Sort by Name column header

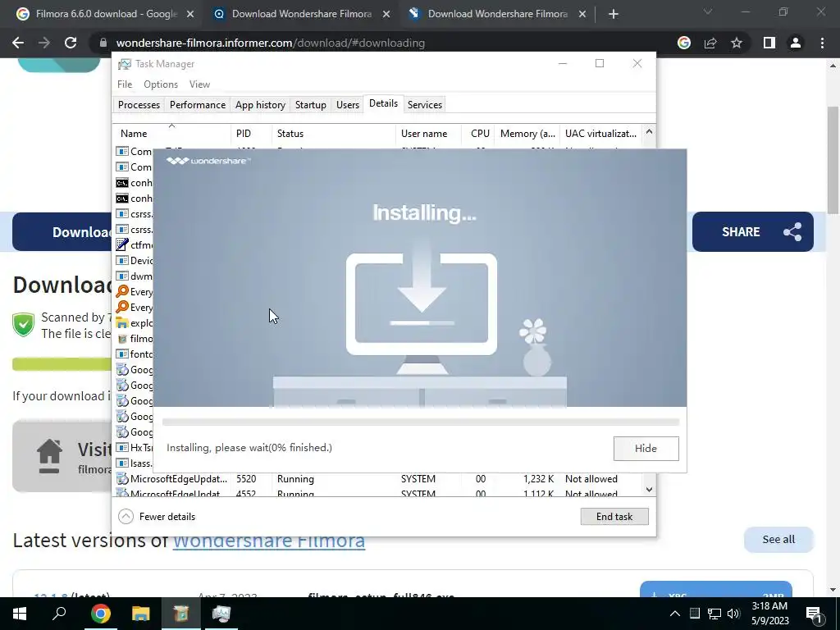(171, 134)
